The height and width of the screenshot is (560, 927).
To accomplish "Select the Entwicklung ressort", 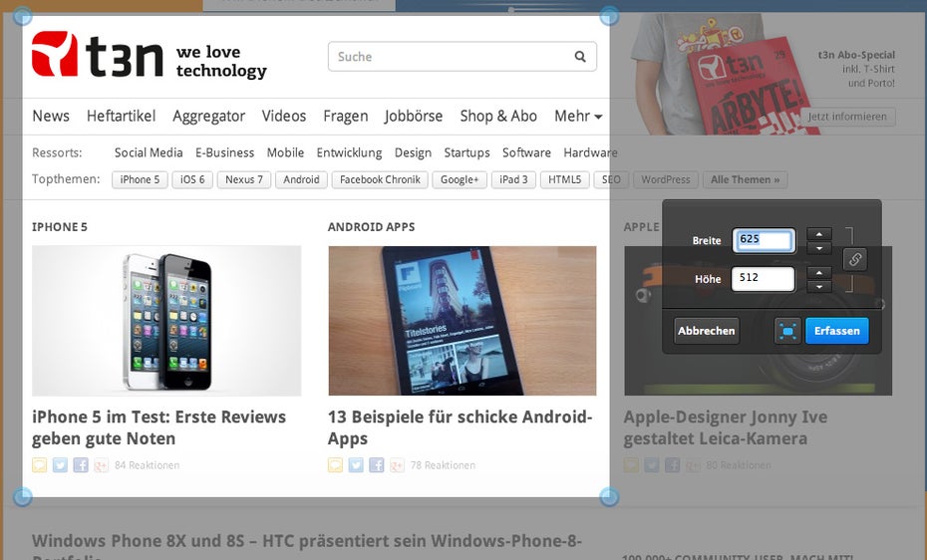I will 349,153.
